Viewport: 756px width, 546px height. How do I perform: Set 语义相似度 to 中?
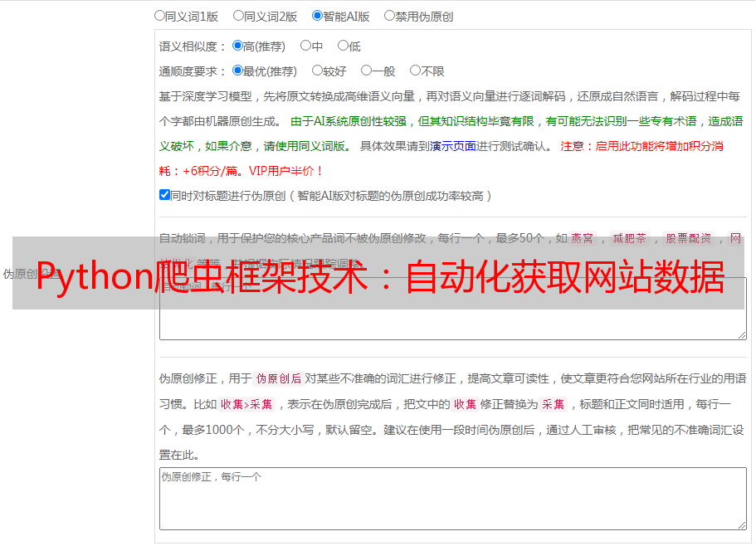[305, 46]
